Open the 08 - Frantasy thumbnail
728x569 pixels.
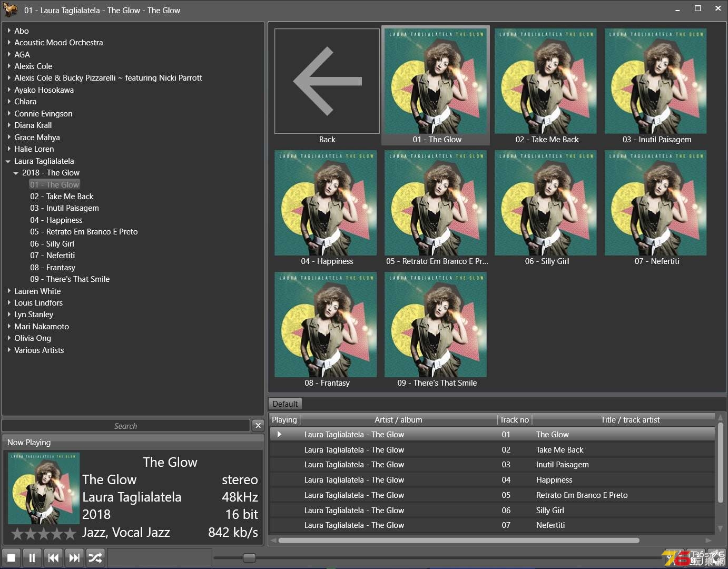pos(326,325)
